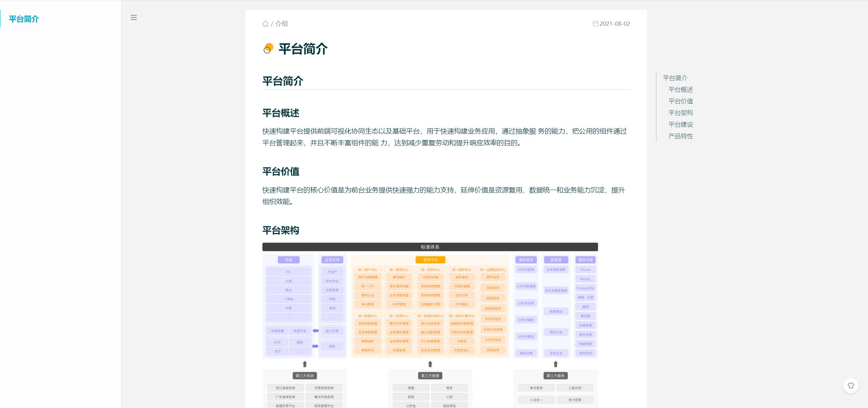Jump to 平台价值 in table of contents
The width and height of the screenshot is (868, 408).
click(x=681, y=101)
